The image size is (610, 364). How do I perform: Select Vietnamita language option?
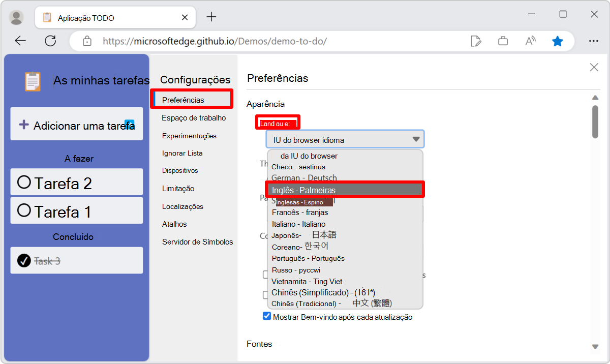345,281
